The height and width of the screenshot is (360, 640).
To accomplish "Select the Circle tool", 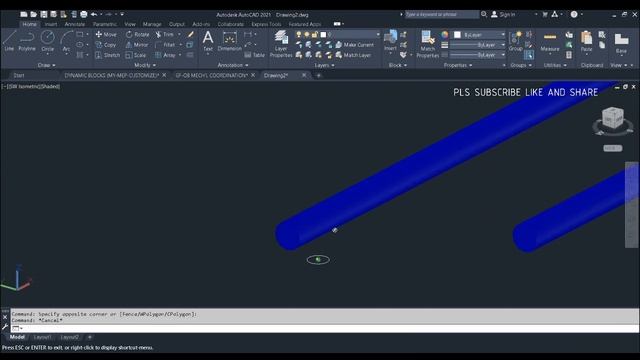I will point(48,41).
